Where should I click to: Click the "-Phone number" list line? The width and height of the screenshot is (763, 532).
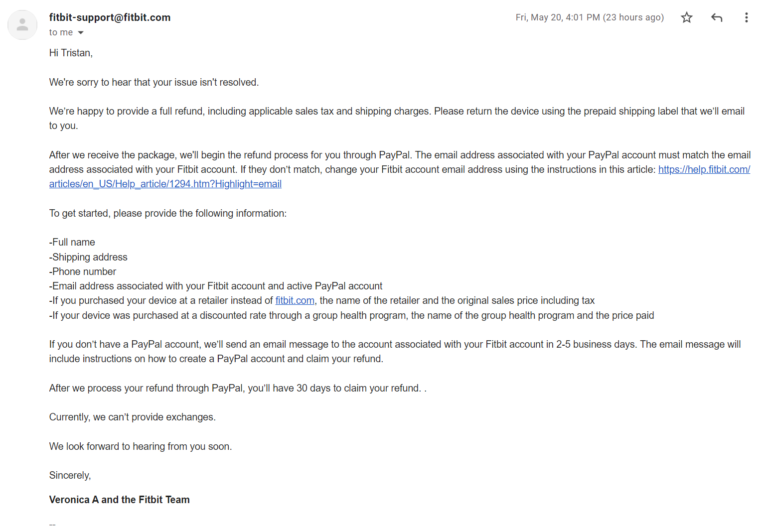coord(83,271)
